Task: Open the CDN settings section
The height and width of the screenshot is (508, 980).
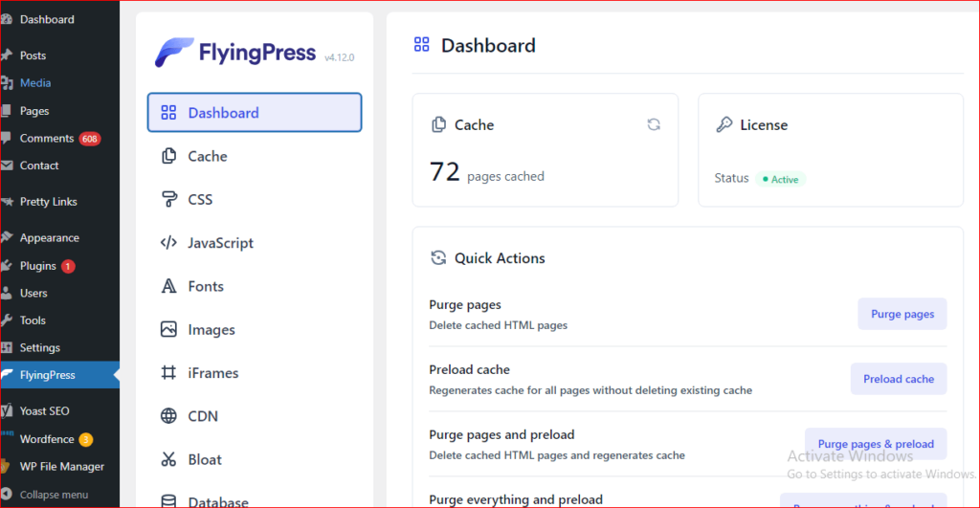Action: coord(255,415)
